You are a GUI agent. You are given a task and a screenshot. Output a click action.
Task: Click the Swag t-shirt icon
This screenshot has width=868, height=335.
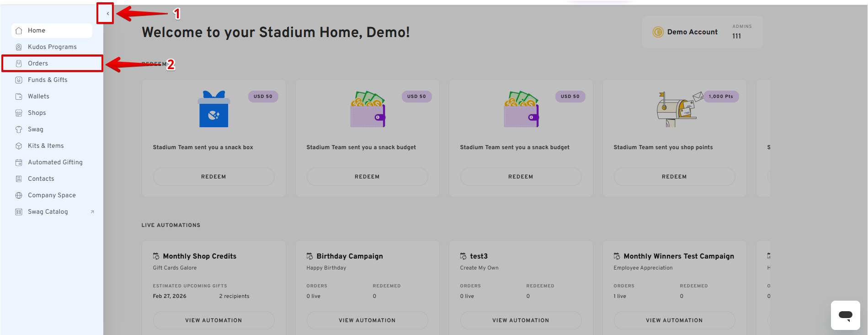click(x=19, y=130)
